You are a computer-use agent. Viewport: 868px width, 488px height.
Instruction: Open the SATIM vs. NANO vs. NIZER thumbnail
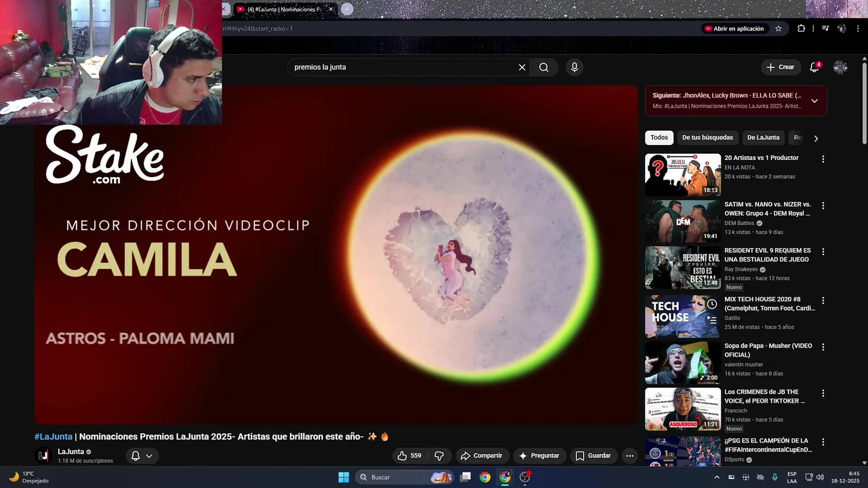point(683,221)
